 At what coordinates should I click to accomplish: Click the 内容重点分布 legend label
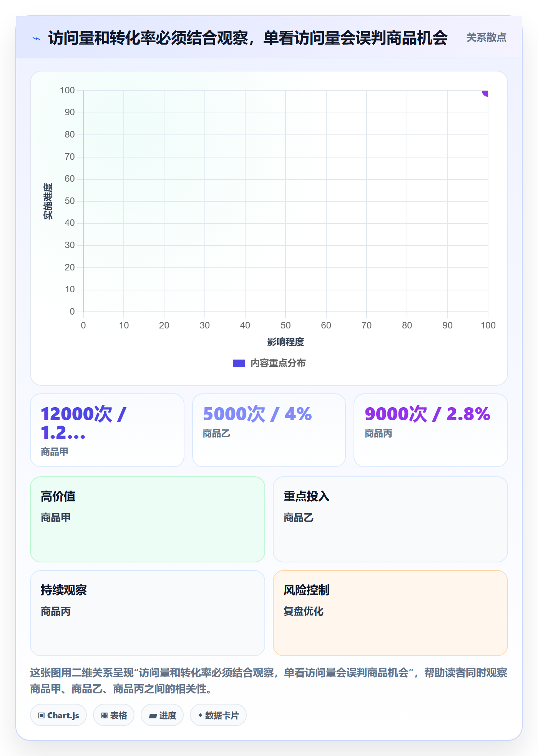click(x=278, y=363)
